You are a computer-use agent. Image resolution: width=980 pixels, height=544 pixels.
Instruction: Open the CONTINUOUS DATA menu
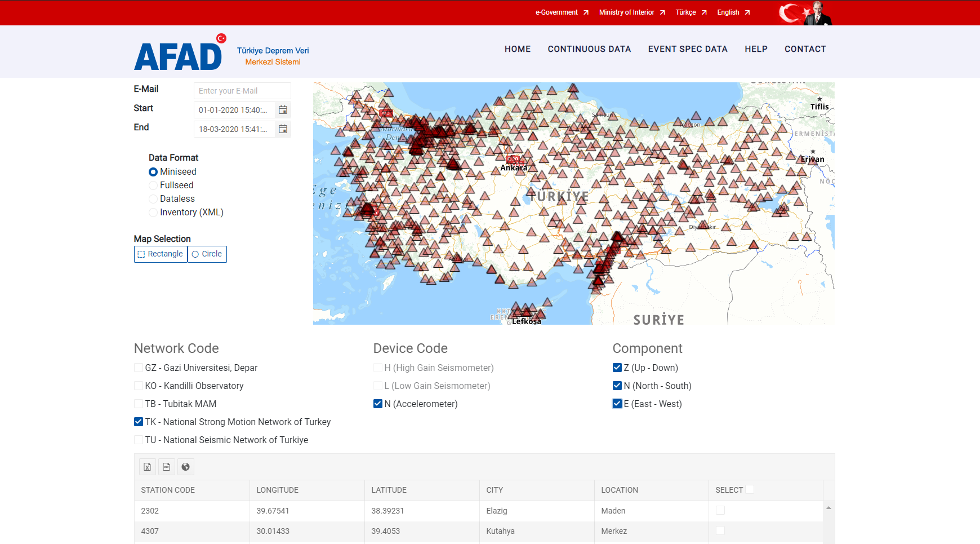(589, 49)
